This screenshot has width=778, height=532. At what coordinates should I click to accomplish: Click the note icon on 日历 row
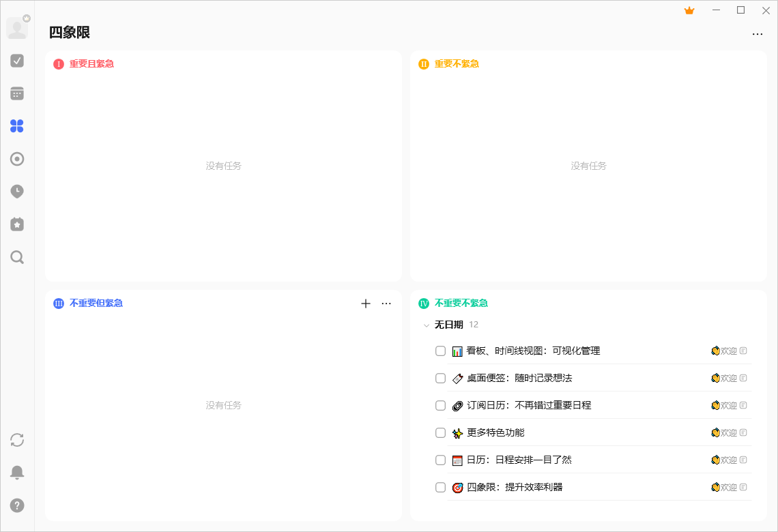pos(743,460)
